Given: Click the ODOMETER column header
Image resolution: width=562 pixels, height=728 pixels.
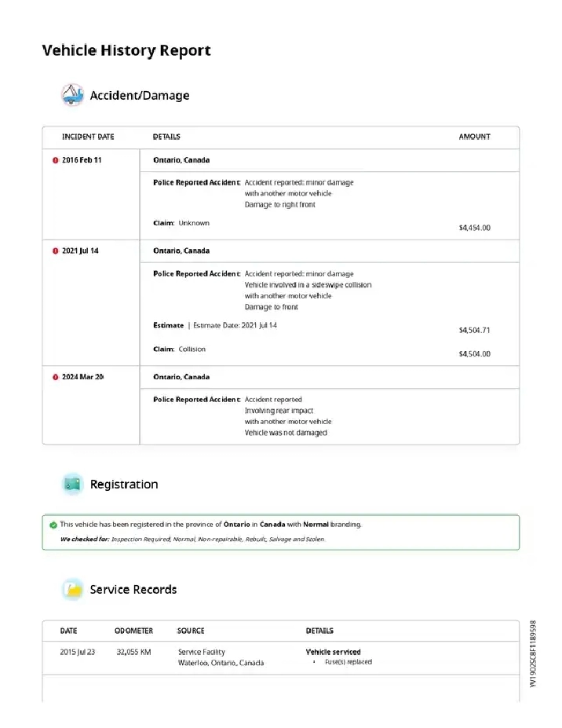Looking at the screenshot, I should click(133, 631).
